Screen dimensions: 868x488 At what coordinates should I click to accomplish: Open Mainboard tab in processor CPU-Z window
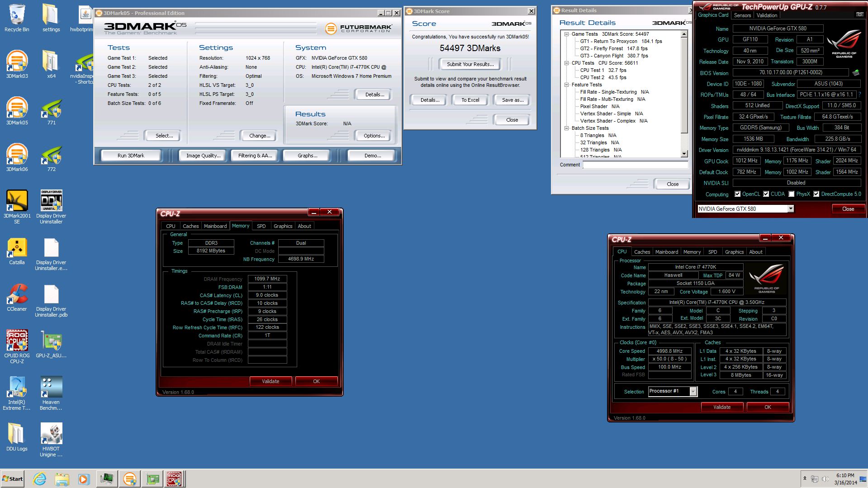(x=666, y=252)
